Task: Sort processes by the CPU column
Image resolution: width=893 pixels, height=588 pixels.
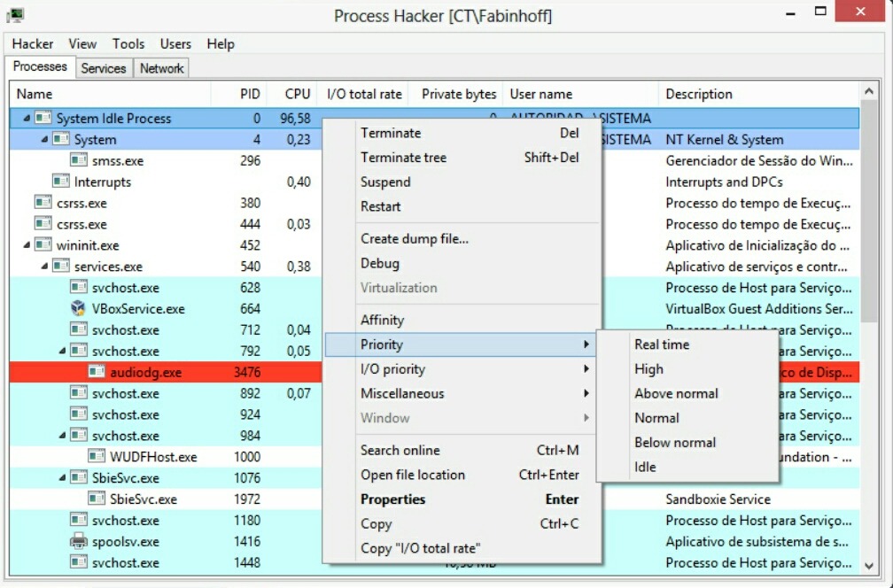Action: pos(294,94)
